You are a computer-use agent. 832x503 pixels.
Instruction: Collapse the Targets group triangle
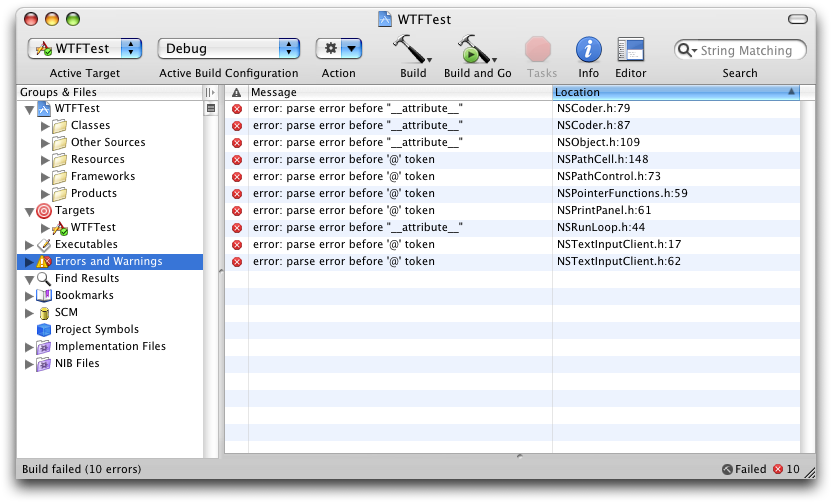tap(29, 212)
